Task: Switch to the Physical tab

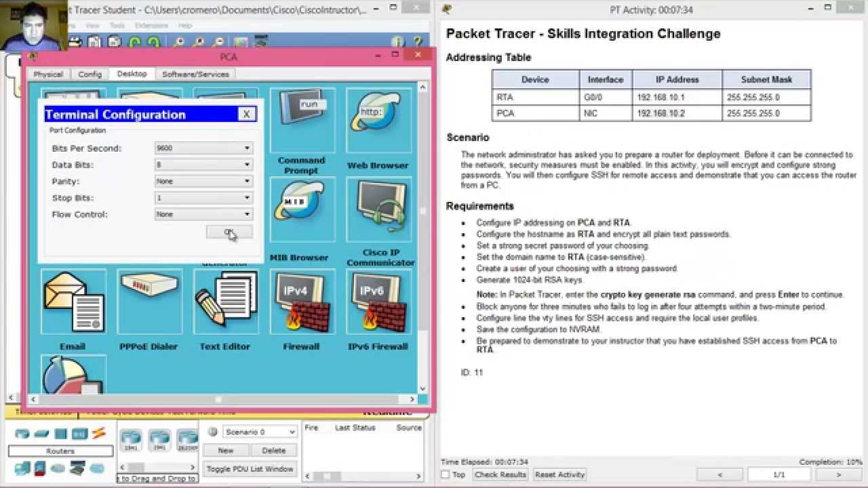Action: [x=48, y=75]
